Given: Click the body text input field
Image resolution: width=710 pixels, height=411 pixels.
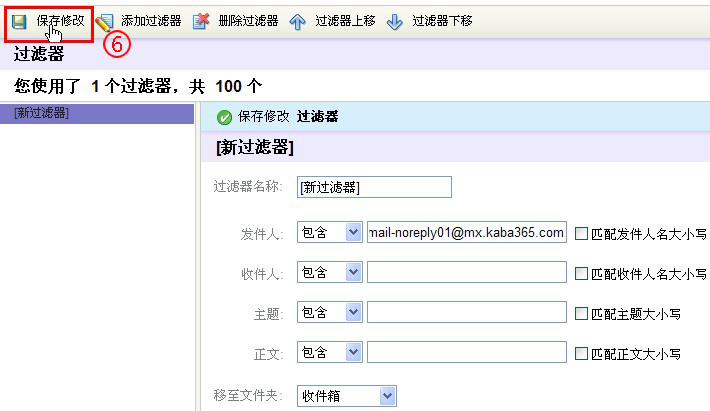Looking at the screenshot, I should 467,353.
